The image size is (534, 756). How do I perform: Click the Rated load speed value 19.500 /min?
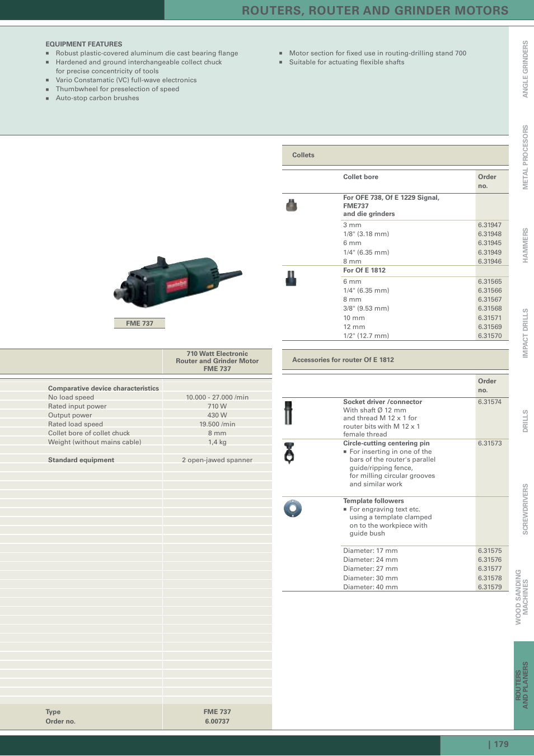217,424
